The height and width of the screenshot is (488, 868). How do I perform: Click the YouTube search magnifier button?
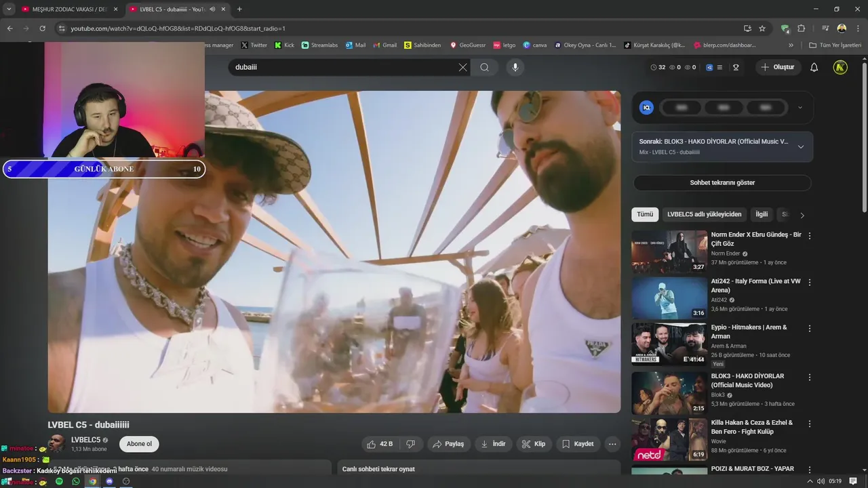pyautogui.click(x=484, y=67)
